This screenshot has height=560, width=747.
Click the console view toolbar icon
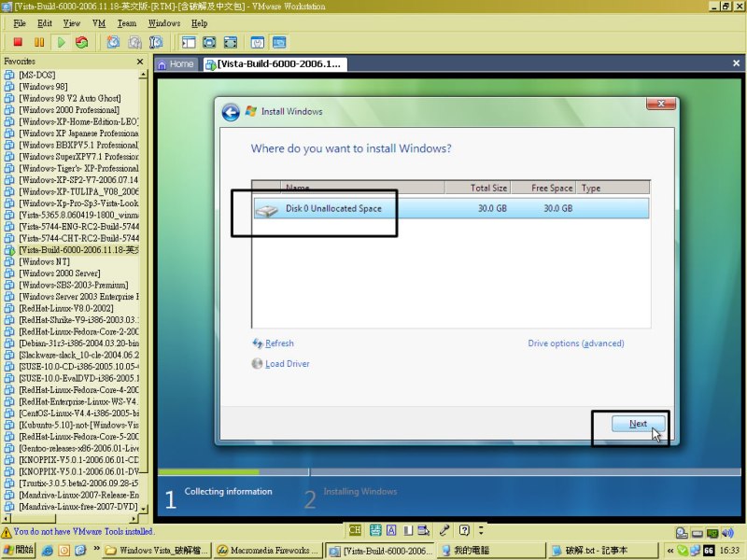pyautogui.click(x=279, y=42)
